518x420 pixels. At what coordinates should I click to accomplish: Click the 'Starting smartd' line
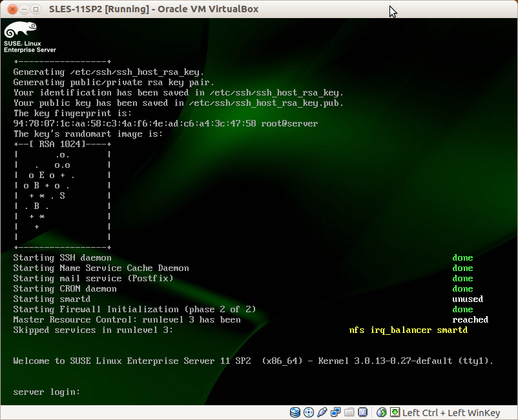tap(52, 299)
